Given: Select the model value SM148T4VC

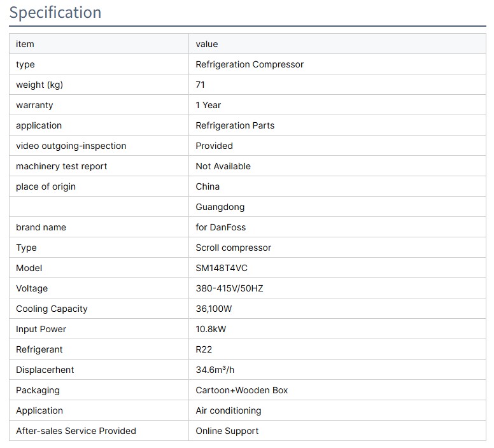Looking at the screenshot, I should point(222,268).
